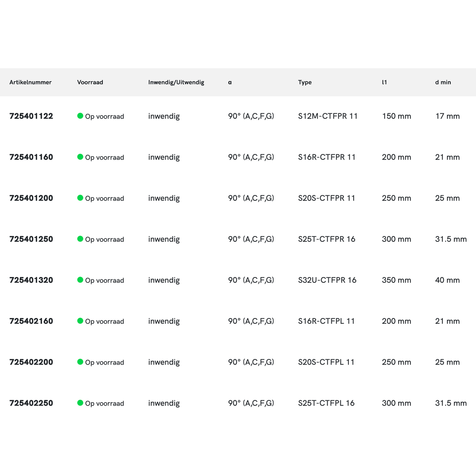The image size is (476, 476).
Task: Select green status dot in 725402160 row
Action: (x=80, y=320)
